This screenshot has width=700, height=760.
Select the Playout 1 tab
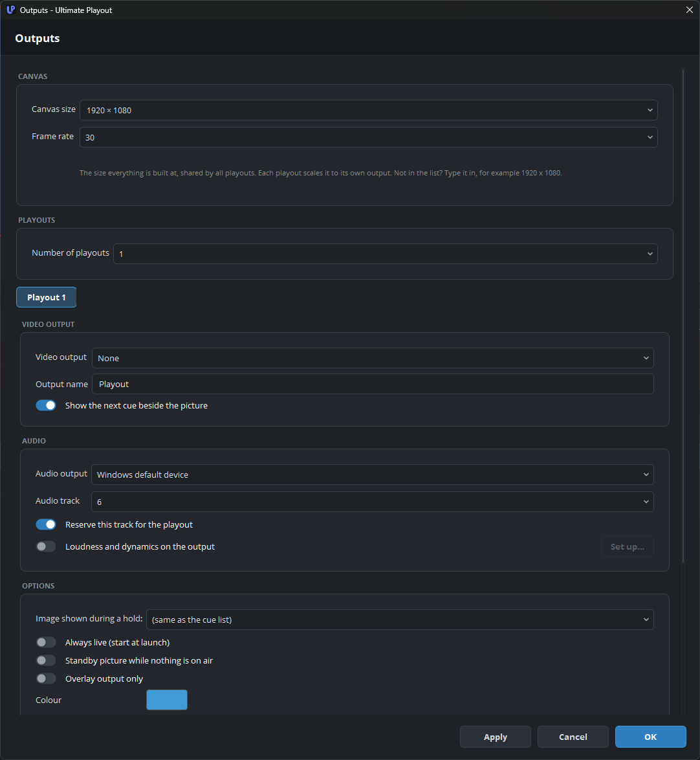47,297
